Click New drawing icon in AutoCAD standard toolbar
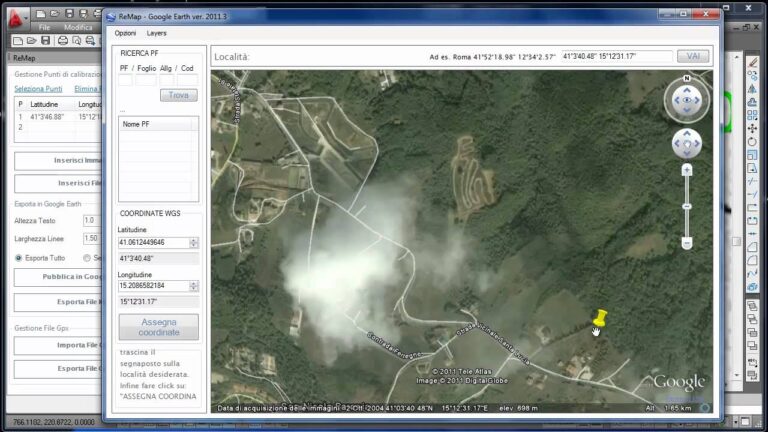 [x=18, y=41]
